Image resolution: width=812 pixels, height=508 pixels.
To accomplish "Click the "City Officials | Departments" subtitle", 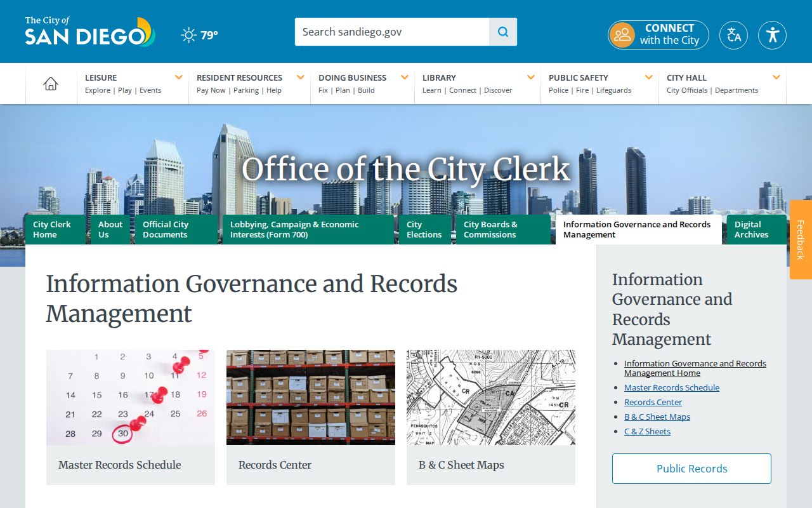I will pos(712,90).
